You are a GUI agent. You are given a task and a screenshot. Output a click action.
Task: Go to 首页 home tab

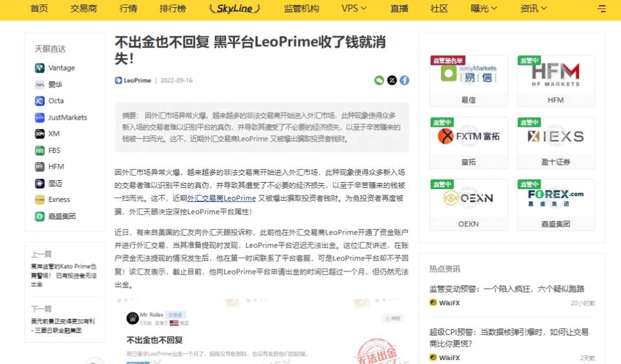[40, 8]
